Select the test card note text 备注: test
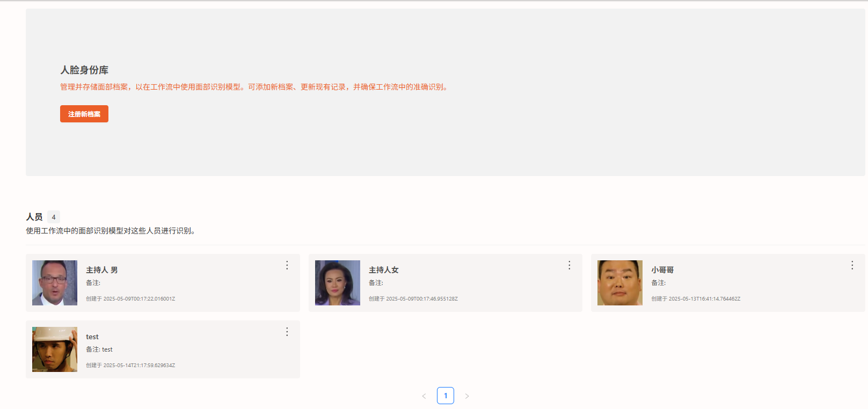Viewport: 868px width, 409px height. point(99,349)
